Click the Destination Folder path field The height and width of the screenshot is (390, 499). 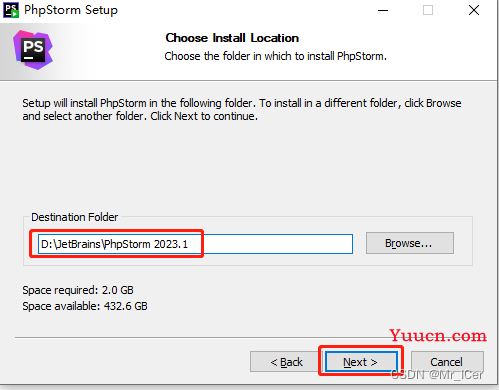point(195,244)
